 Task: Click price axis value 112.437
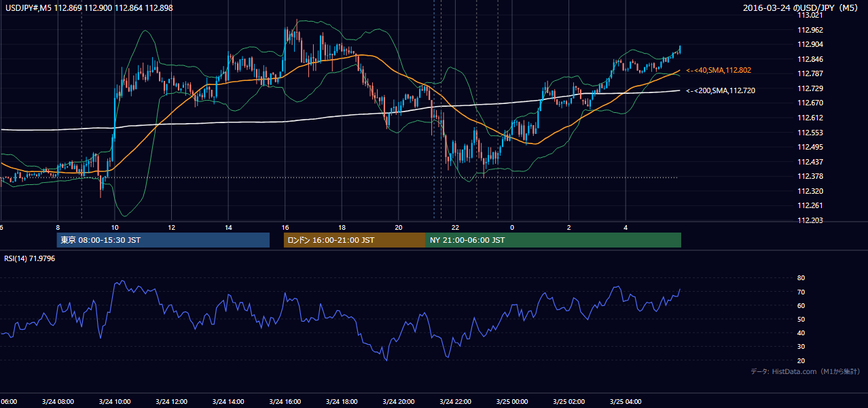click(810, 162)
